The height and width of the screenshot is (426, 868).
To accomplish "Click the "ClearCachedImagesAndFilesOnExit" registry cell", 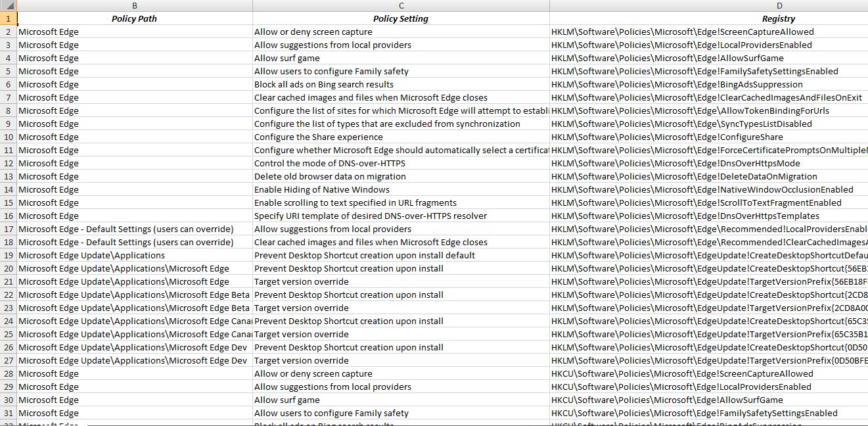I will (709, 97).
